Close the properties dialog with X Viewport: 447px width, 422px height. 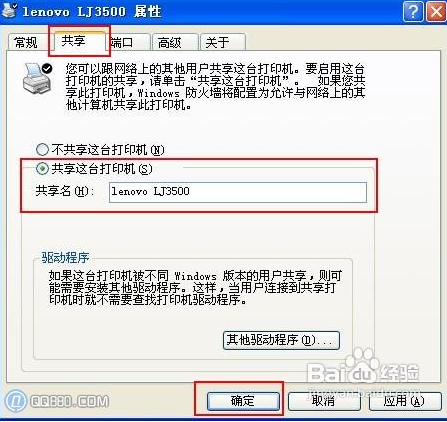coord(436,12)
